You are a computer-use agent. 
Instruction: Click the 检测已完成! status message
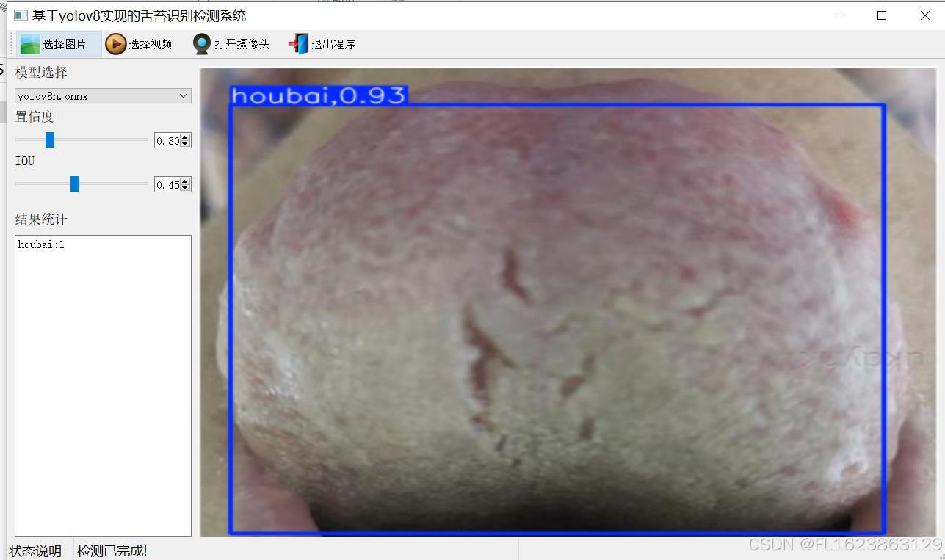tap(112, 550)
